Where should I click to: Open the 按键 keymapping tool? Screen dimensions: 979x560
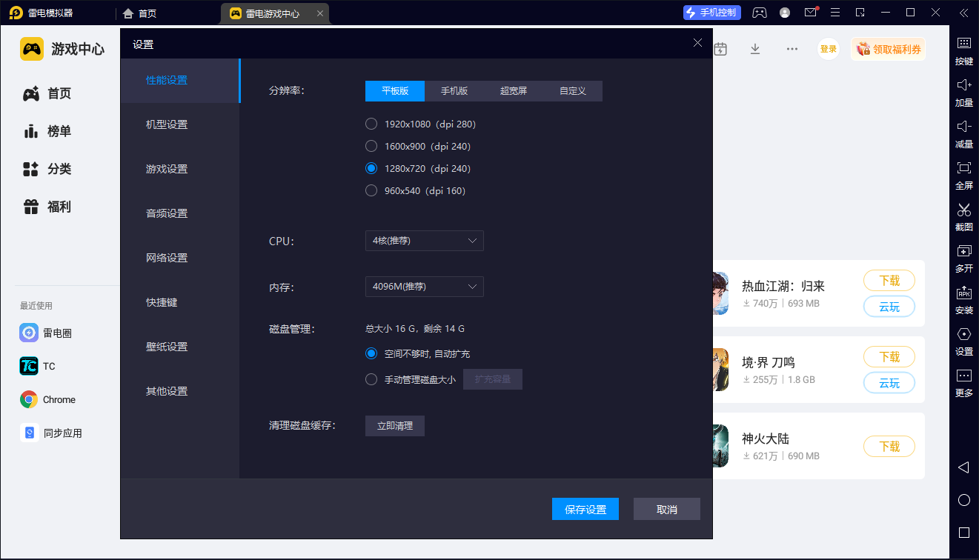click(x=963, y=50)
